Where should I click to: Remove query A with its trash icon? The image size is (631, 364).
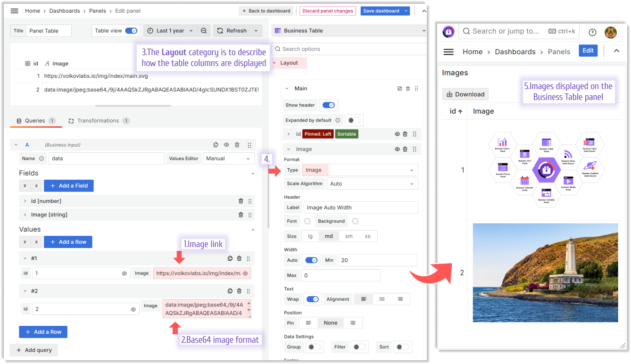point(237,145)
